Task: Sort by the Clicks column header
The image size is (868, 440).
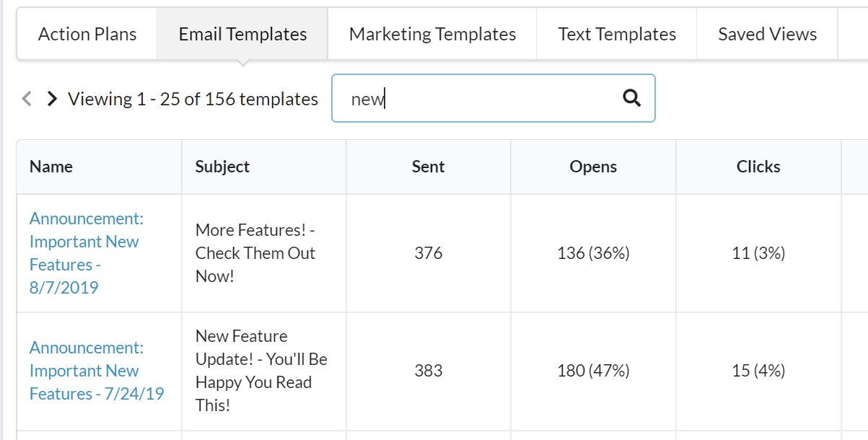Action: (758, 167)
